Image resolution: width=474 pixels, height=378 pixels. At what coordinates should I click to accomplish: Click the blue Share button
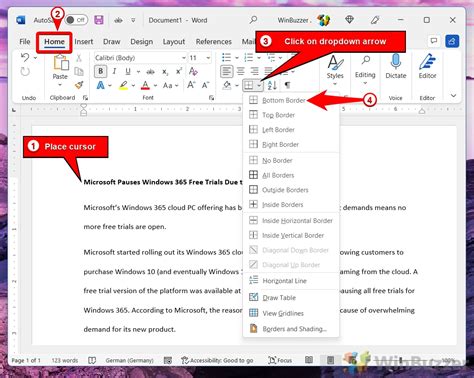pyautogui.click(x=452, y=41)
